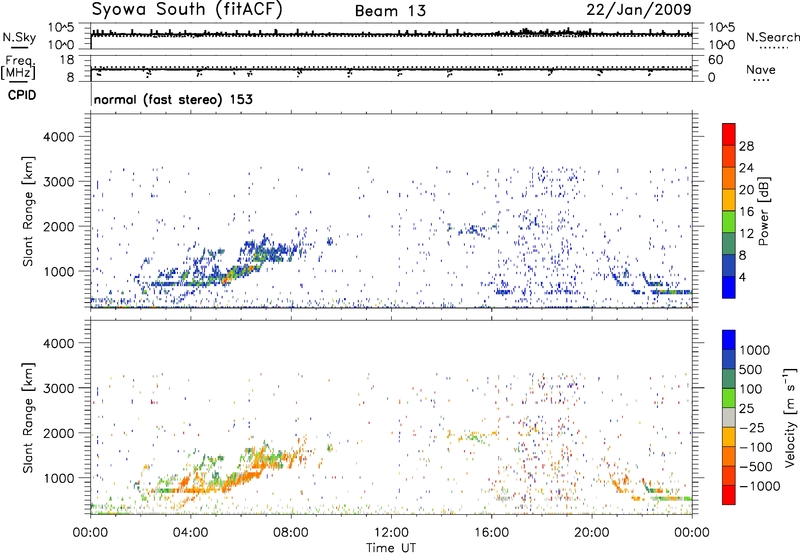Click the '28' label on power color bar
The height and width of the screenshot is (554, 800).
pyautogui.click(x=746, y=146)
